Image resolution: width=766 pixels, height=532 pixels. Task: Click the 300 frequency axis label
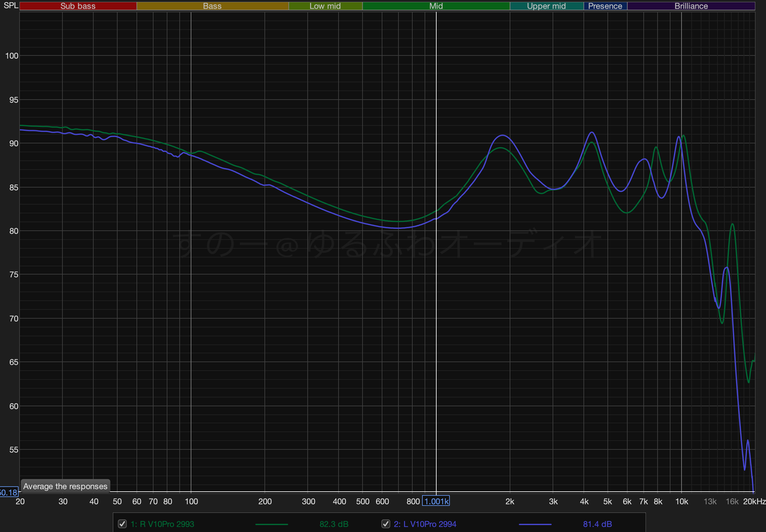click(x=308, y=502)
